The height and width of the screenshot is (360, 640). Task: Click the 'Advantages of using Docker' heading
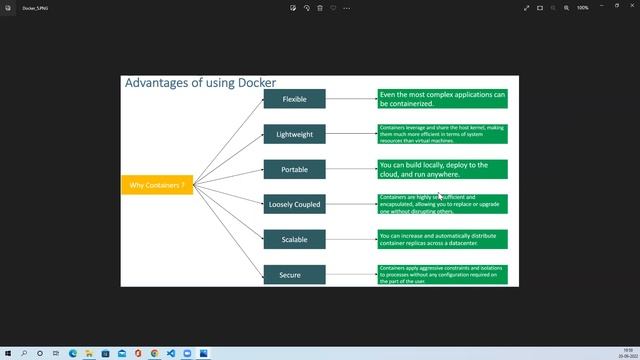pos(200,83)
